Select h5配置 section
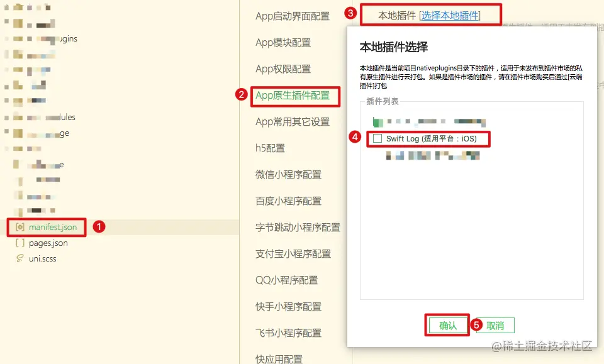This screenshot has height=364, width=604. tap(270, 148)
